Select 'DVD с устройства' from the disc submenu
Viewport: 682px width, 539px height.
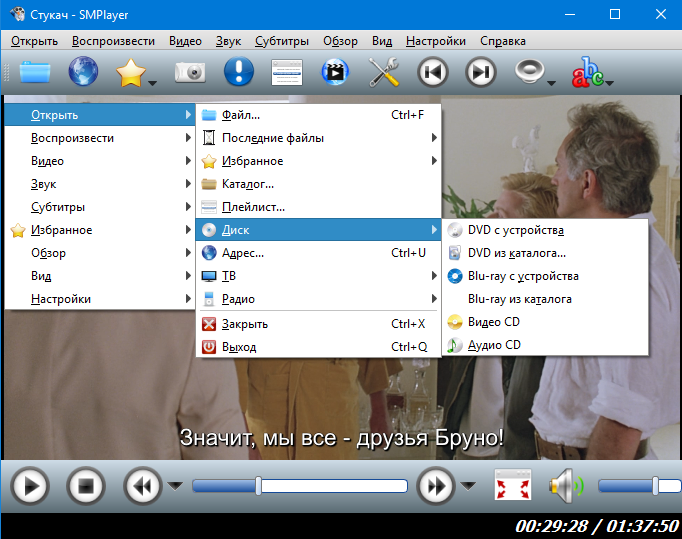pyautogui.click(x=516, y=230)
